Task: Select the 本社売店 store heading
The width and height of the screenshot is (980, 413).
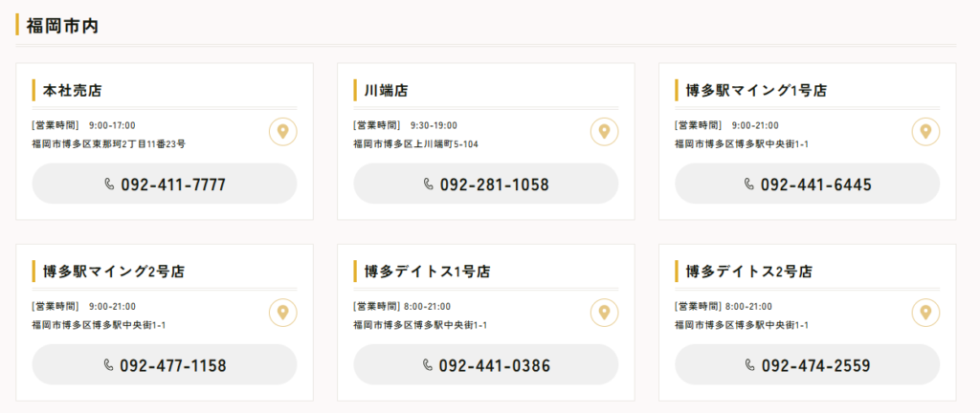Action: (x=72, y=91)
